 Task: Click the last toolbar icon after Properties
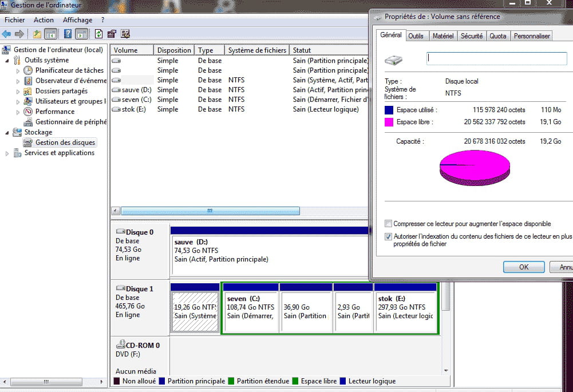125,34
